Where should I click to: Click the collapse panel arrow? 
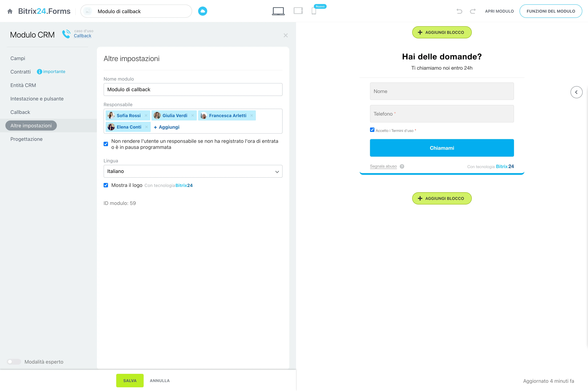tap(577, 92)
